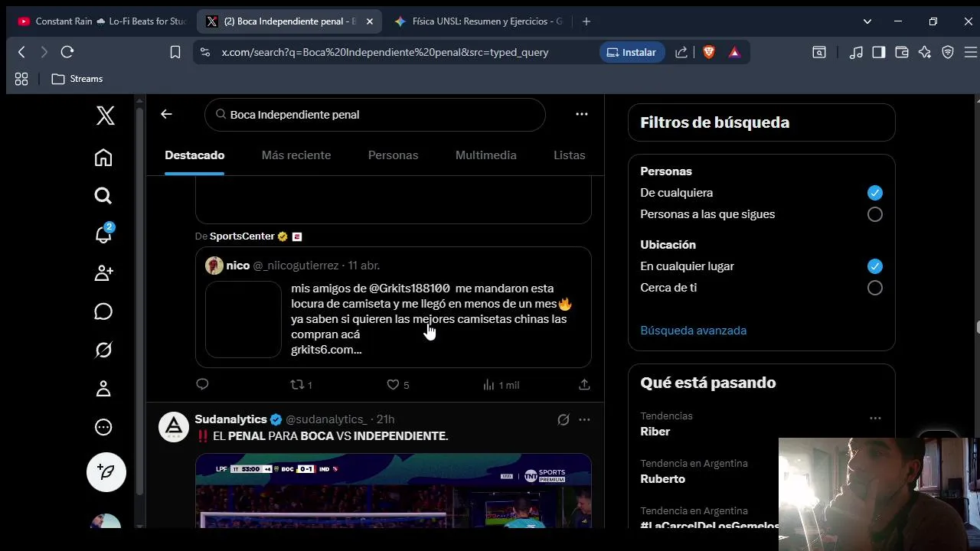View analytics showing 1 mil views
The width and height of the screenshot is (980, 551).
click(501, 384)
